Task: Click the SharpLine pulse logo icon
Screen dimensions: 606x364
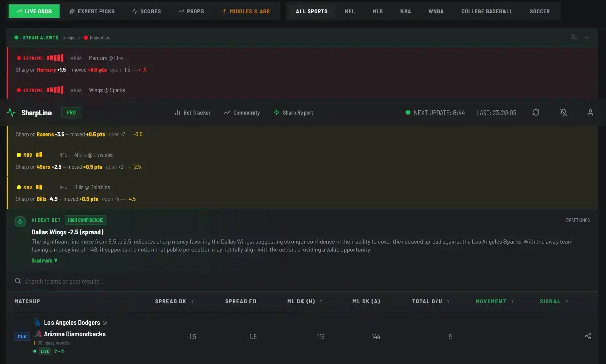Action: 11,113
